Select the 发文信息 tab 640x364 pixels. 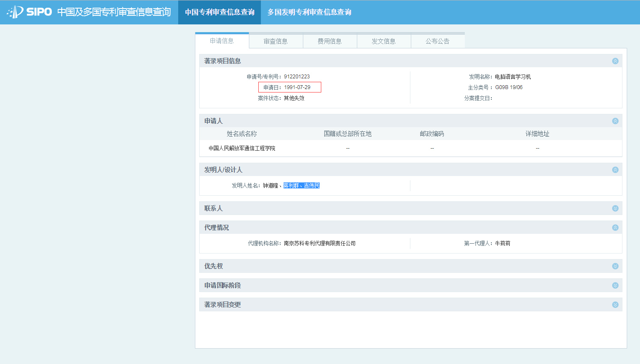point(383,41)
